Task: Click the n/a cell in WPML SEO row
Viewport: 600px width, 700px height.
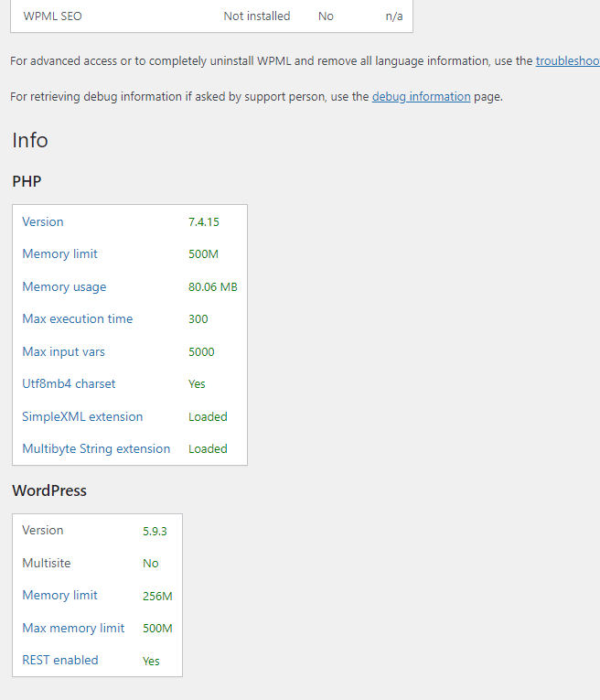Action: pos(394,16)
